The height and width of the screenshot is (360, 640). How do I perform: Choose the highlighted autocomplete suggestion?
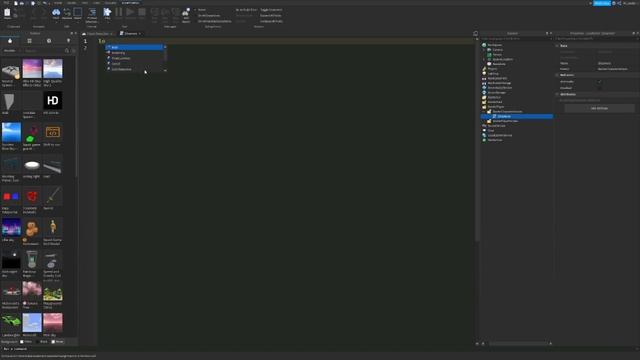pyautogui.click(x=134, y=47)
